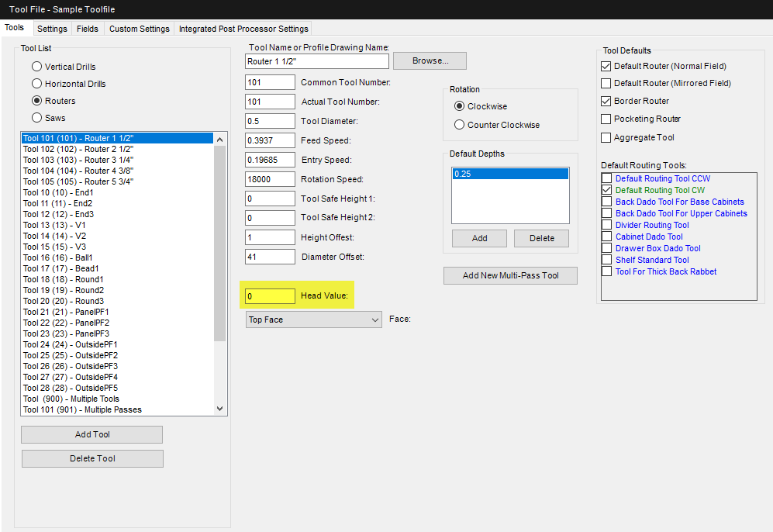773x532 pixels.
Task: Open the Custom Settings tab
Action: coord(139,29)
